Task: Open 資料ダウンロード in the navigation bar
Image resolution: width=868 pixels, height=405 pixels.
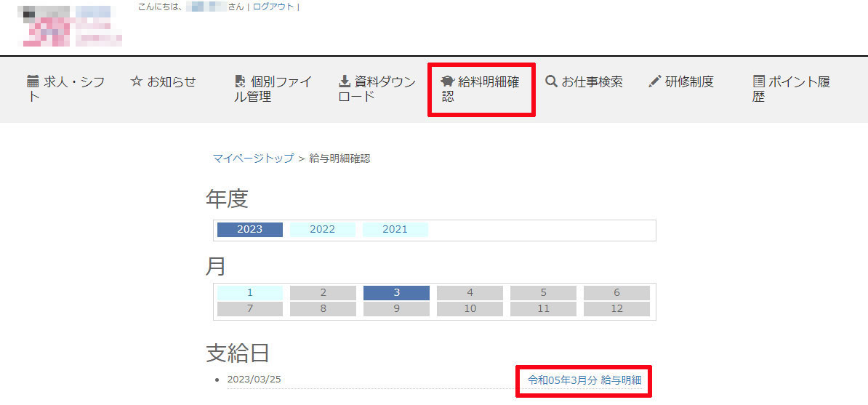Action: [377, 89]
